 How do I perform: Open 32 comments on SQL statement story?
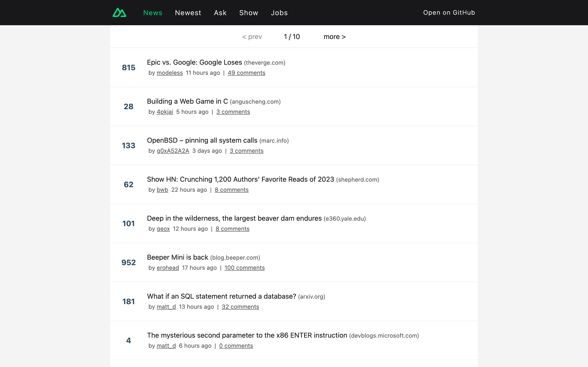click(x=240, y=307)
